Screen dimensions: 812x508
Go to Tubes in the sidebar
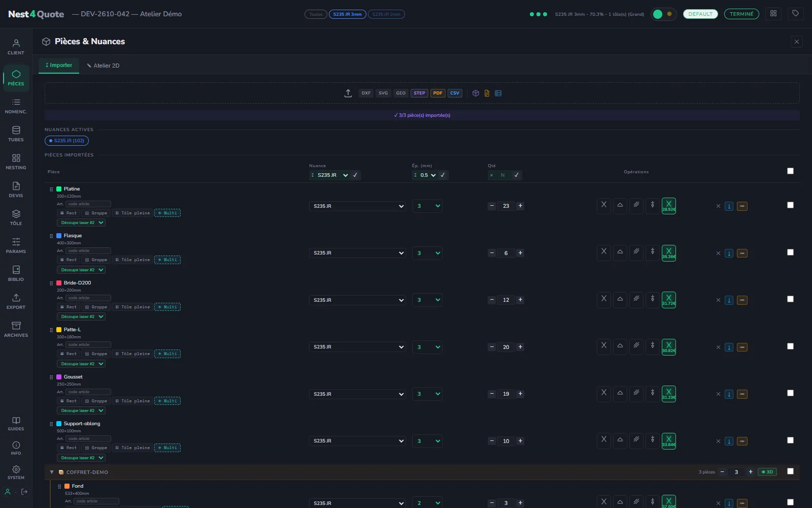point(16,134)
